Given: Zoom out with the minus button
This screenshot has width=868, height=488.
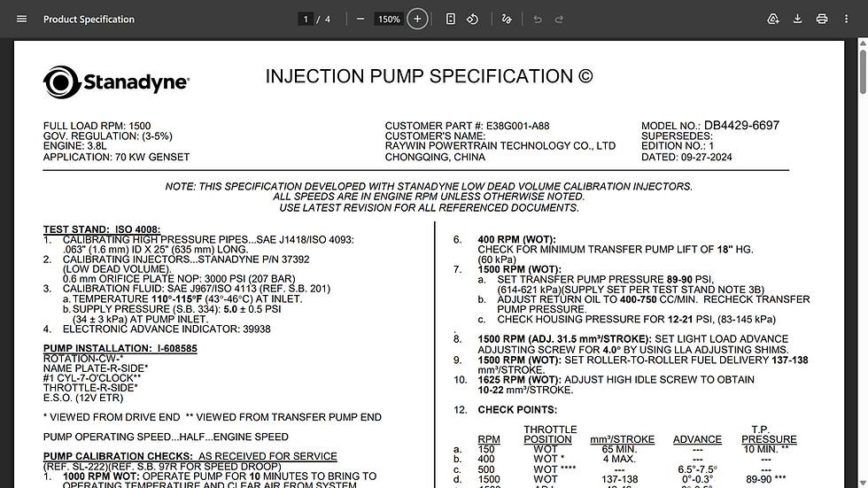Looking at the screenshot, I should [360, 19].
